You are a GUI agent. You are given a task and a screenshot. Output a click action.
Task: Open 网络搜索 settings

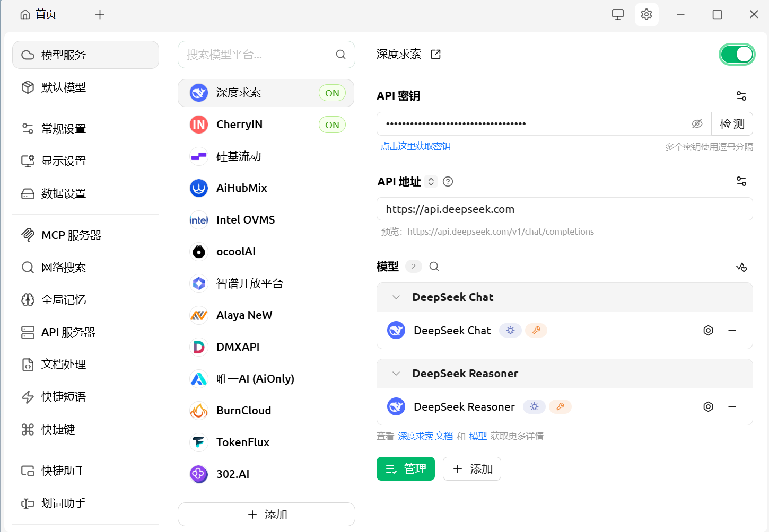(85, 268)
